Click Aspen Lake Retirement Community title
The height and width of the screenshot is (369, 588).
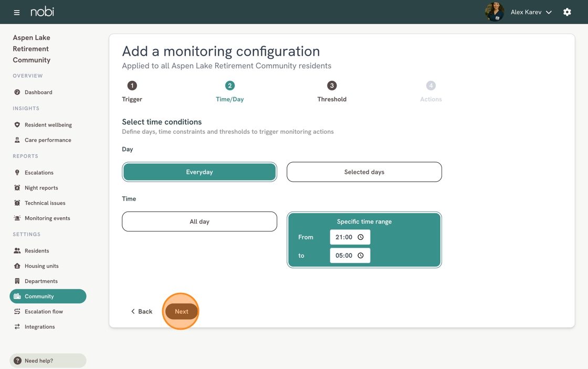coord(31,49)
